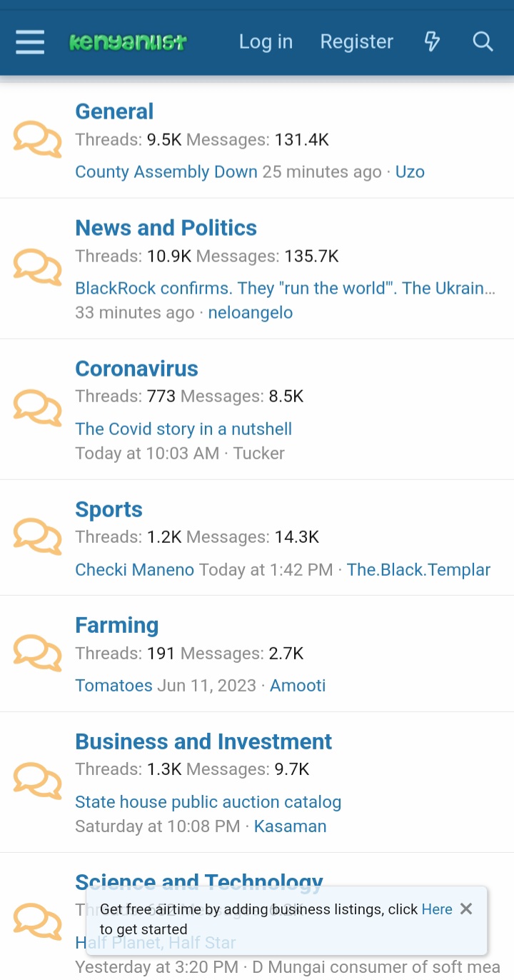Dismiss the free airtime notice
Image resolution: width=514 pixels, height=980 pixels.
pos(466,909)
